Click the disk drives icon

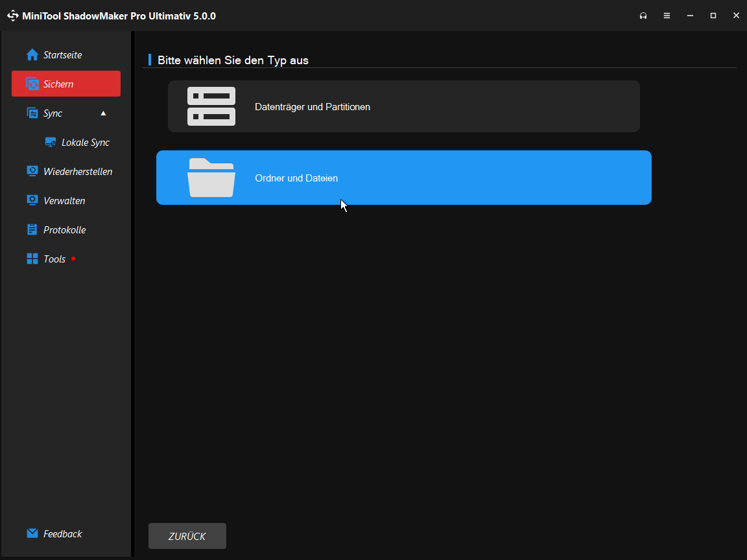pos(211,106)
